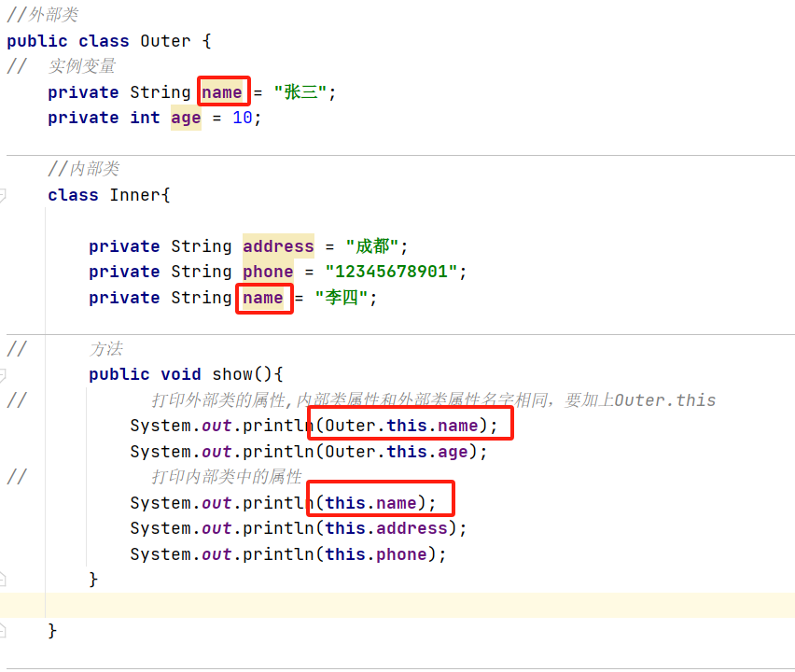Click address in println(this.address)
The width and height of the screenshot is (795, 672).
pyautogui.click(x=411, y=528)
